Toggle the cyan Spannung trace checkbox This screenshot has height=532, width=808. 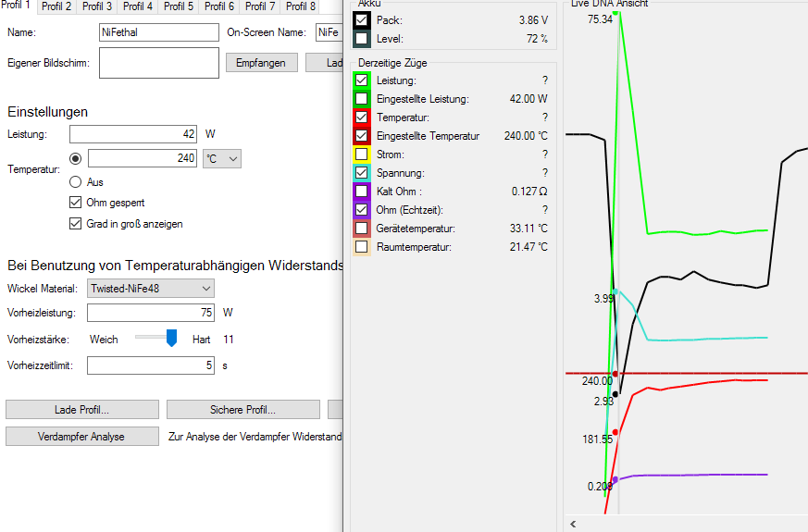(x=361, y=173)
